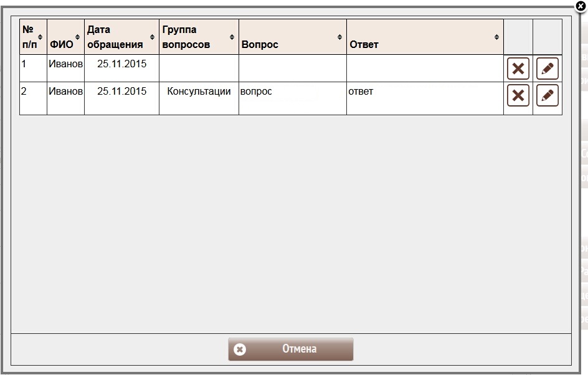Image resolution: width=588 pixels, height=375 pixels.
Task: Select Иванов in the second row
Action: [x=65, y=92]
